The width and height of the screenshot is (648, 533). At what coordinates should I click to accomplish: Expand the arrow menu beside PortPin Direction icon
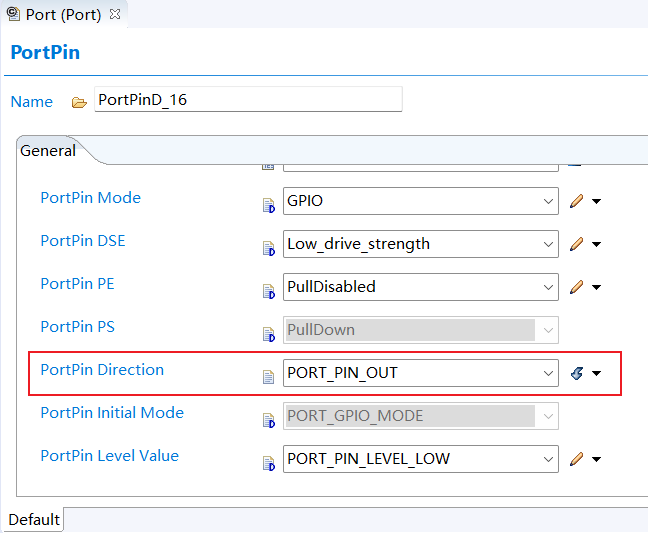coord(596,373)
